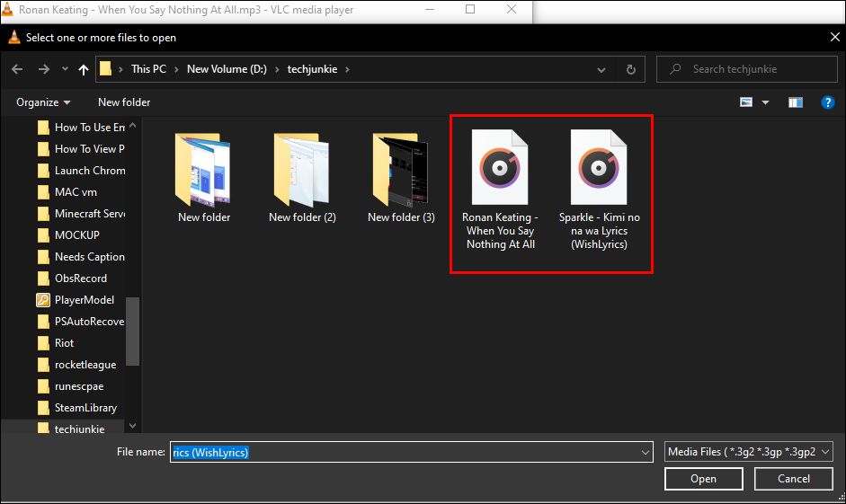Open the Media Files type filter dropdown
This screenshot has height=504, width=846.
click(748, 452)
